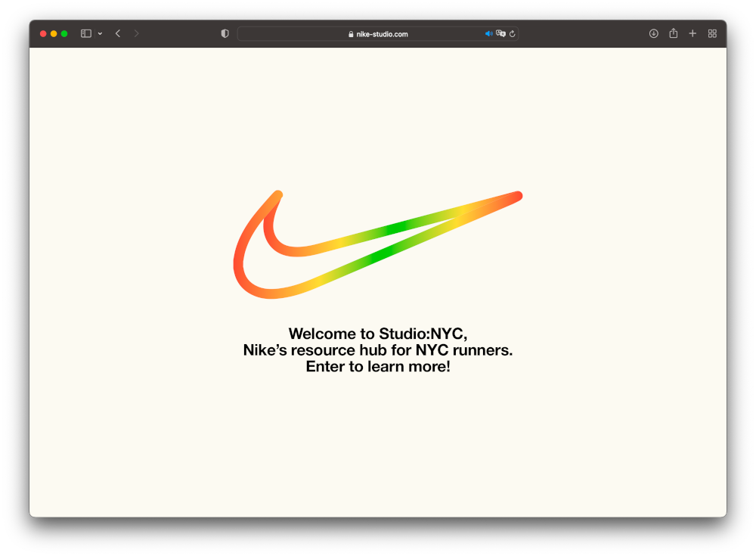Show the tab overview grid

[x=712, y=34]
